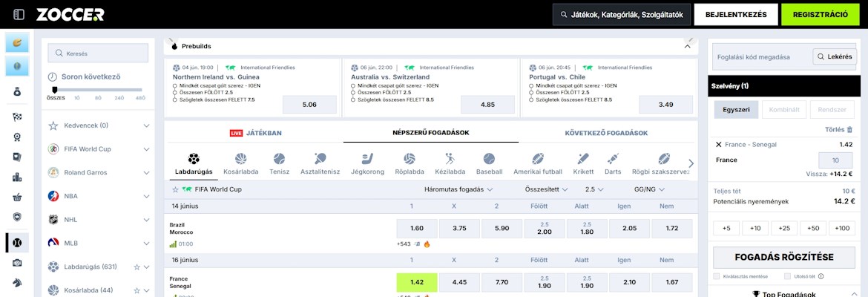Open the baseball icon in left rail
Image resolution: width=868 pixels, height=297 pixels.
[x=17, y=243]
